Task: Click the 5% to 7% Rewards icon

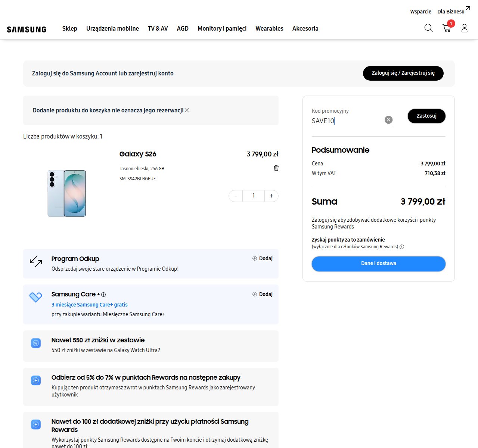Action: coord(36,380)
